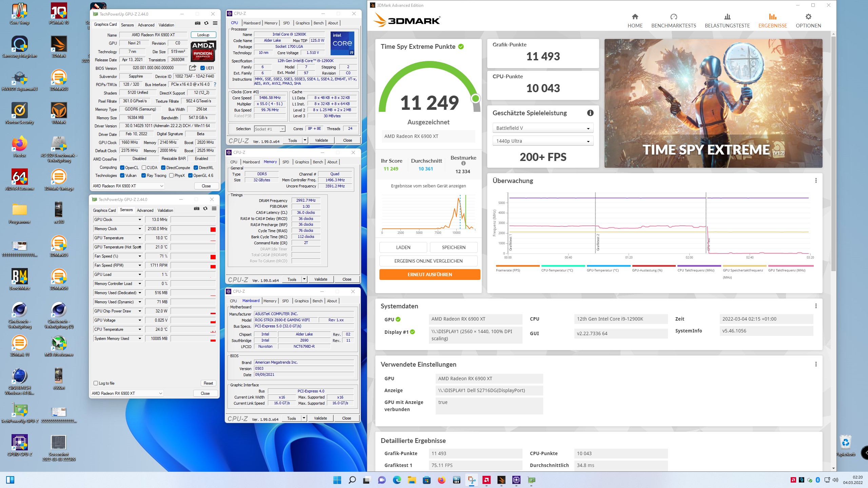Expand the GPU Clock sensor dropdown
Image resolution: width=868 pixels, height=488 pixels.
point(139,220)
